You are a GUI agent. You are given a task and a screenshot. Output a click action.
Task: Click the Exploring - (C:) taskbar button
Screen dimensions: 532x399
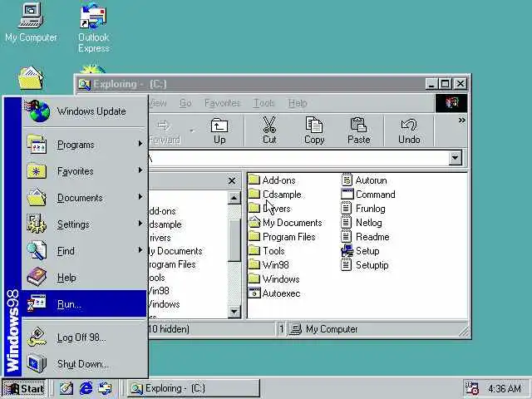point(194,388)
